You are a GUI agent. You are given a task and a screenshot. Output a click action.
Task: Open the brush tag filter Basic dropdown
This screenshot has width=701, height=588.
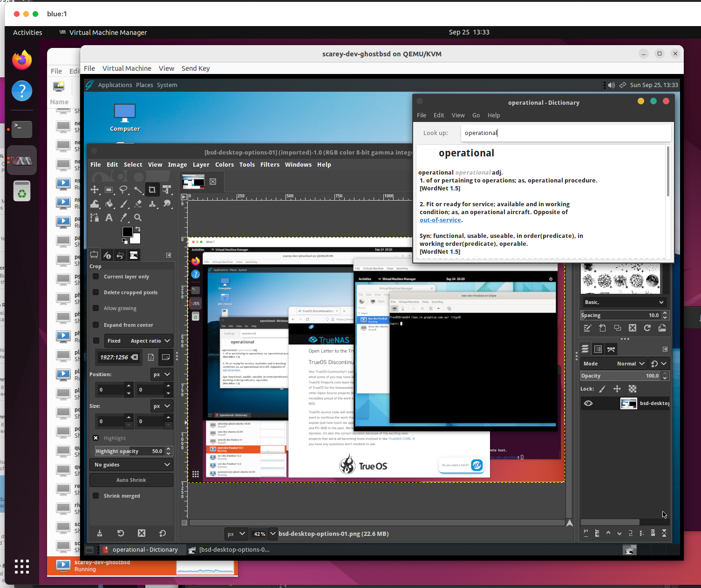[624, 302]
